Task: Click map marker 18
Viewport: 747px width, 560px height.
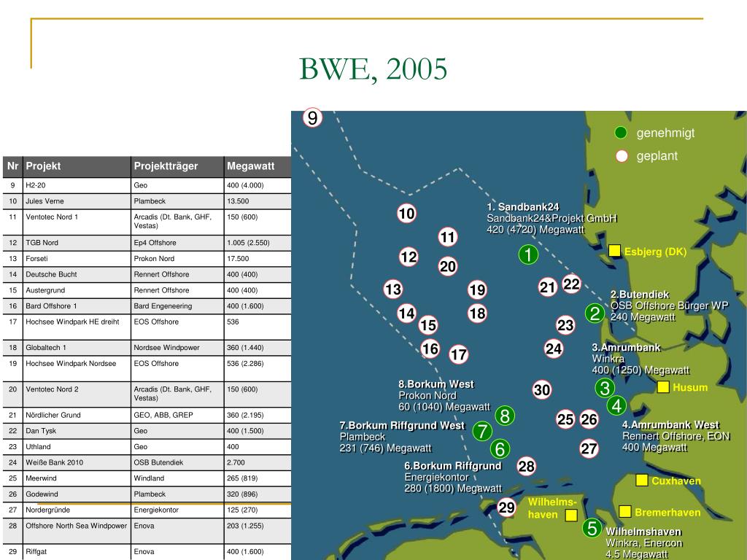Action: pyautogui.click(x=477, y=314)
